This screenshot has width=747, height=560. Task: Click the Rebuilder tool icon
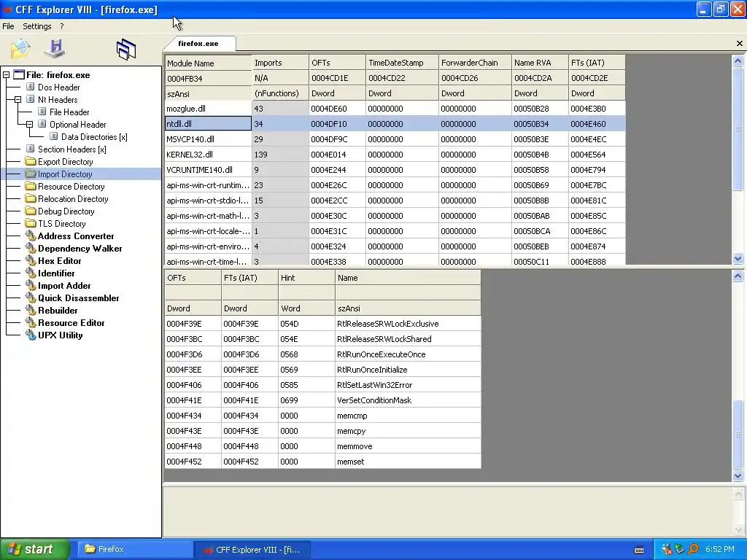click(x=31, y=310)
